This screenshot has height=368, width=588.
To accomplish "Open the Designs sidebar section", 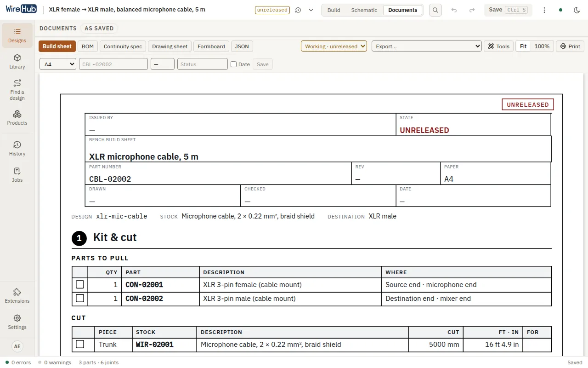I will pyautogui.click(x=17, y=35).
